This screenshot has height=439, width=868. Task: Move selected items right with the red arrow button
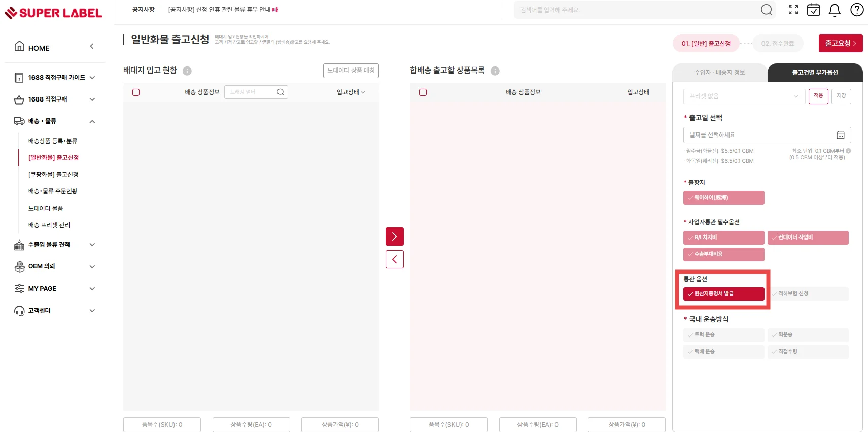(x=395, y=237)
